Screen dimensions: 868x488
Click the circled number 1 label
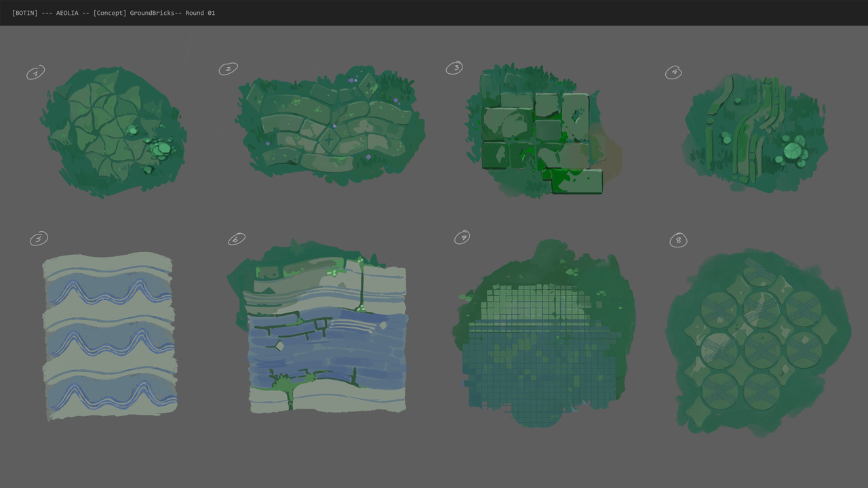[x=35, y=73]
